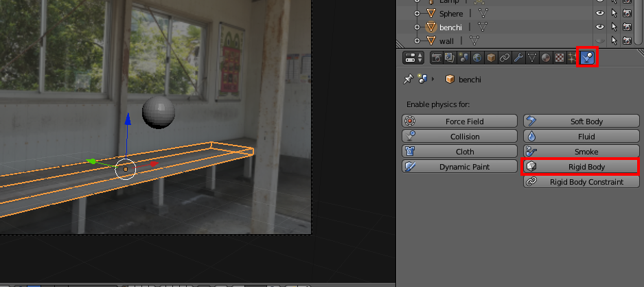This screenshot has height=287, width=644.
Task: Click the cube icon next to benchi breadcrumb
Action: 450,79
